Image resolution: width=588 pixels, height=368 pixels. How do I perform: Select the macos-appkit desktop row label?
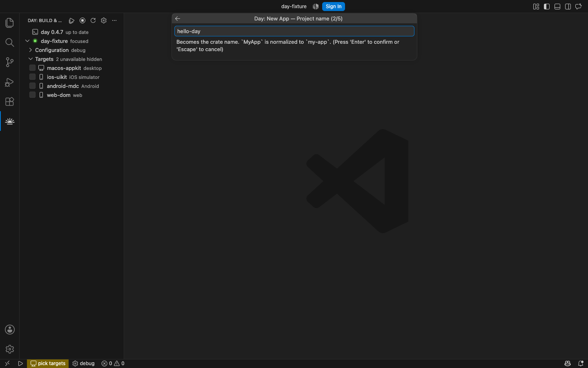(74, 68)
